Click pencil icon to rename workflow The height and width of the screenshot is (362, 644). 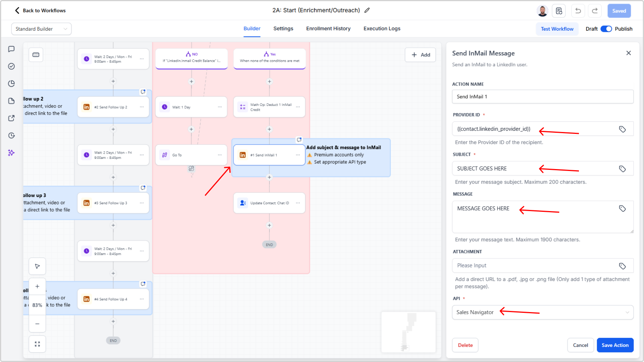[367, 10]
